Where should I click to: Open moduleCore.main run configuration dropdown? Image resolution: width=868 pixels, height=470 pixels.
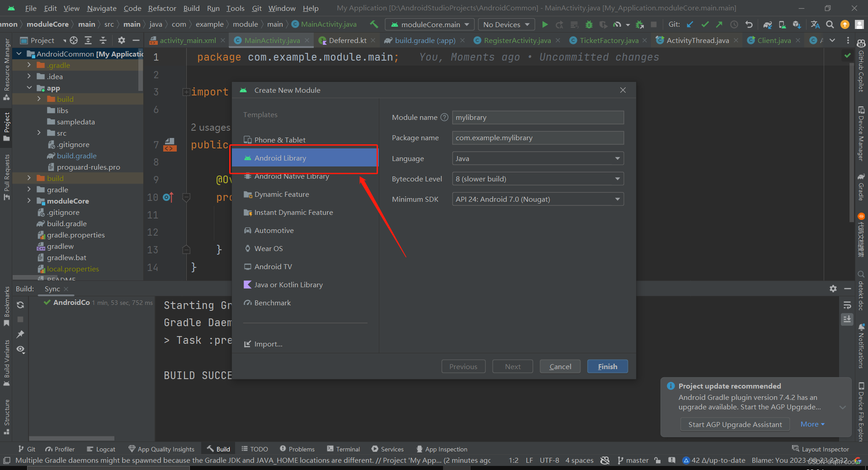[x=430, y=24]
